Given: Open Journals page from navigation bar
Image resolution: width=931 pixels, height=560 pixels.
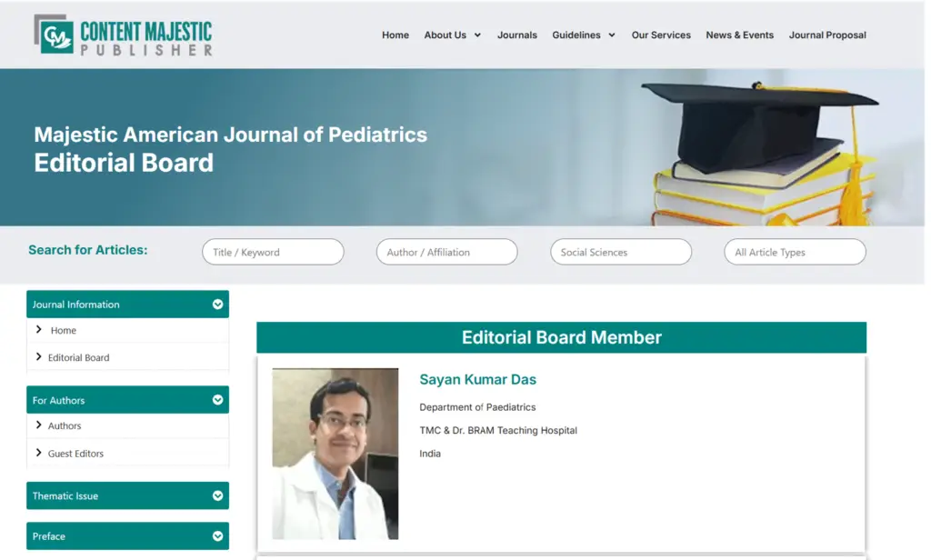Looking at the screenshot, I should point(516,35).
